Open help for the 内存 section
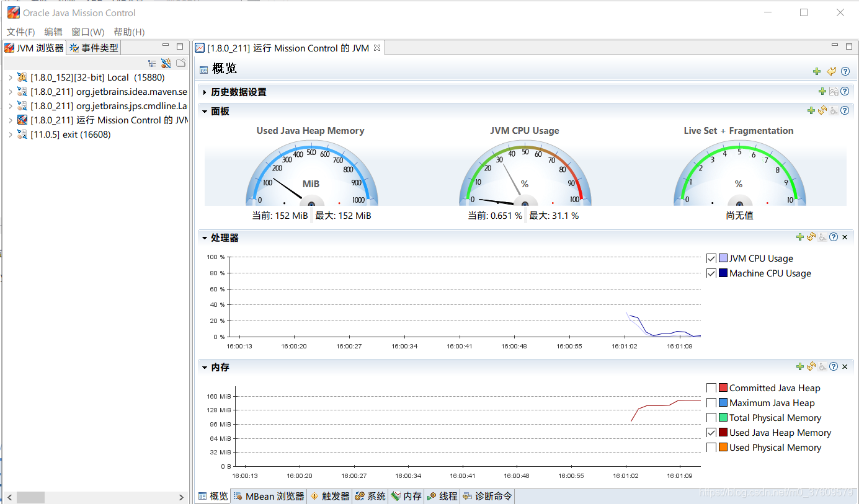 coord(834,366)
